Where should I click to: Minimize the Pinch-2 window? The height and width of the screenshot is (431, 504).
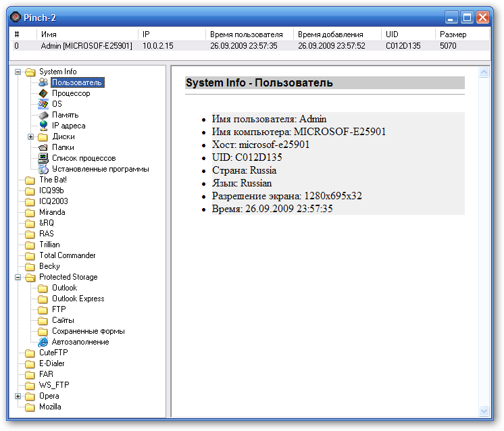(451, 17)
